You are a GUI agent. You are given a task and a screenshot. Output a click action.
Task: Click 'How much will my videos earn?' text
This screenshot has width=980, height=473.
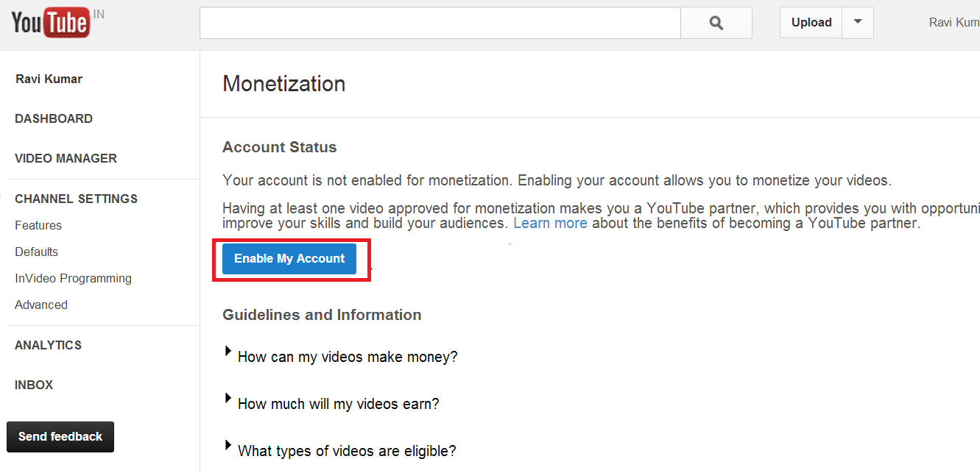pos(339,404)
